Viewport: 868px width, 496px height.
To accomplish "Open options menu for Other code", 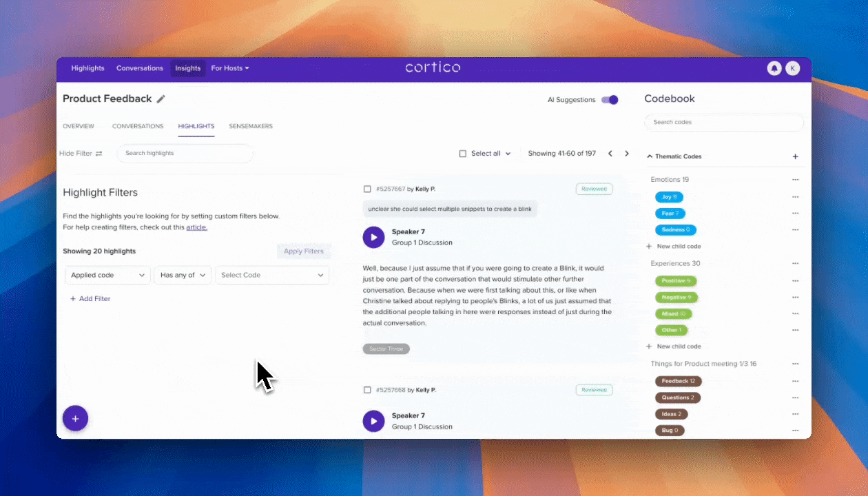I will pyautogui.click(x=795, y=331).
